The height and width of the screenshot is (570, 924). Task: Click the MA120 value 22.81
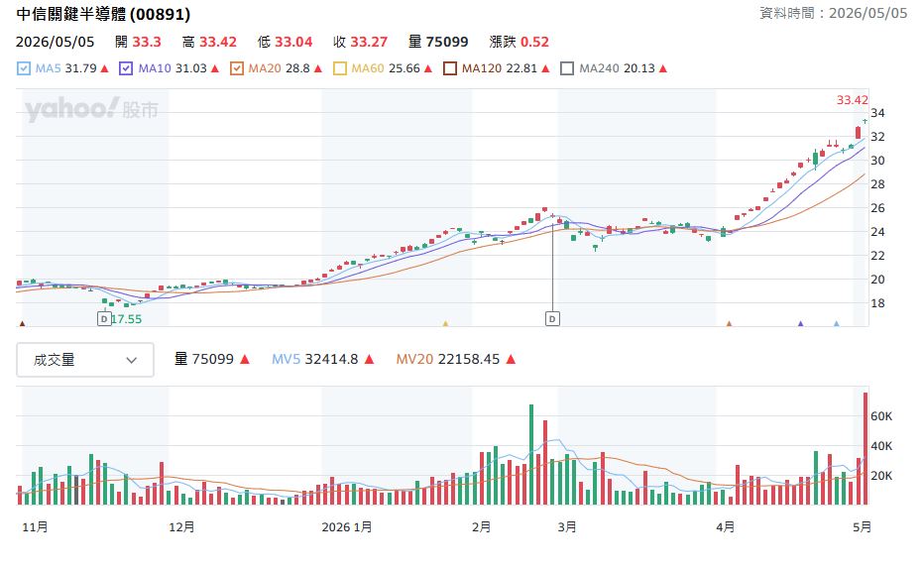[x=521, y=68]
